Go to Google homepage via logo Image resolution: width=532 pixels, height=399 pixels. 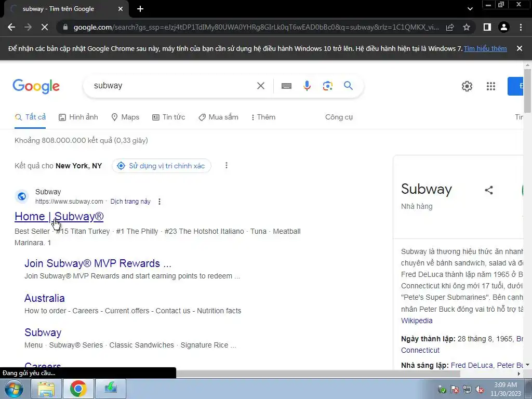click(x=36, y=86)
